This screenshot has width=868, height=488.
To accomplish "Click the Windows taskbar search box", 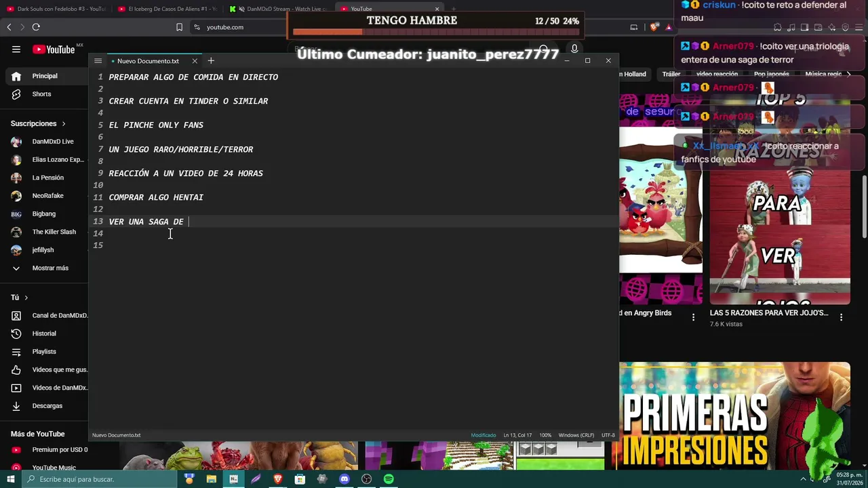I will click(x=100, y=479).
